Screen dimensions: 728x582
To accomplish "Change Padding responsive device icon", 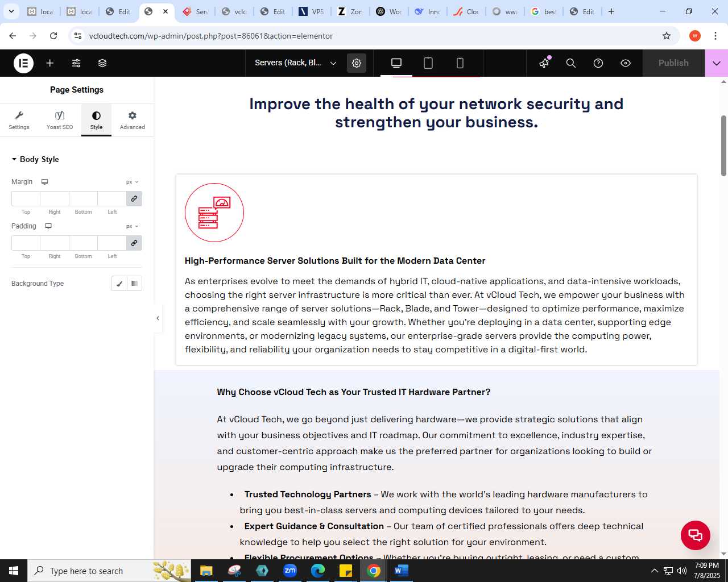I will pos(48,226).
